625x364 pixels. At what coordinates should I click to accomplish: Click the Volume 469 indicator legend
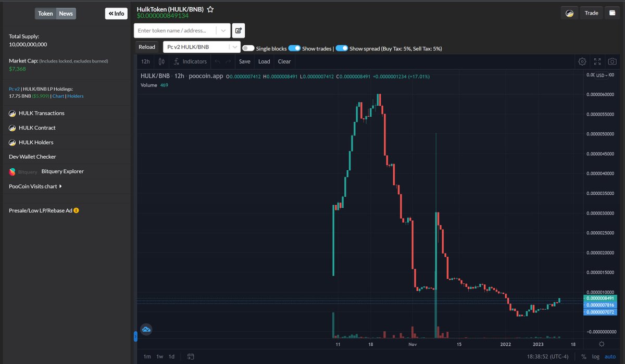point(155,85)
